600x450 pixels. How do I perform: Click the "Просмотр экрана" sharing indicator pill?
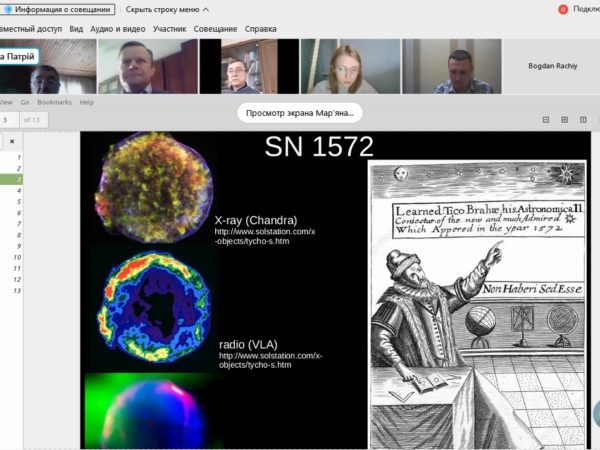click(299, 113)
